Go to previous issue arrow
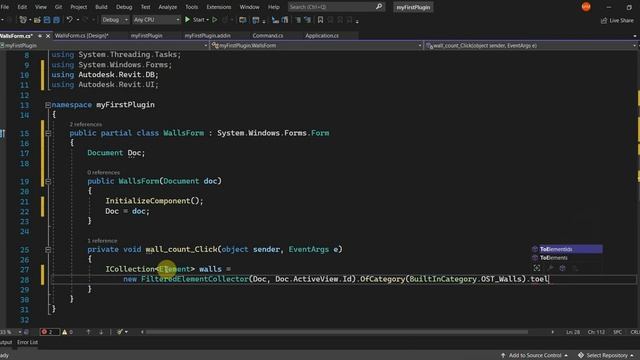This screenshot has width=640, height=360. point(88,332)
